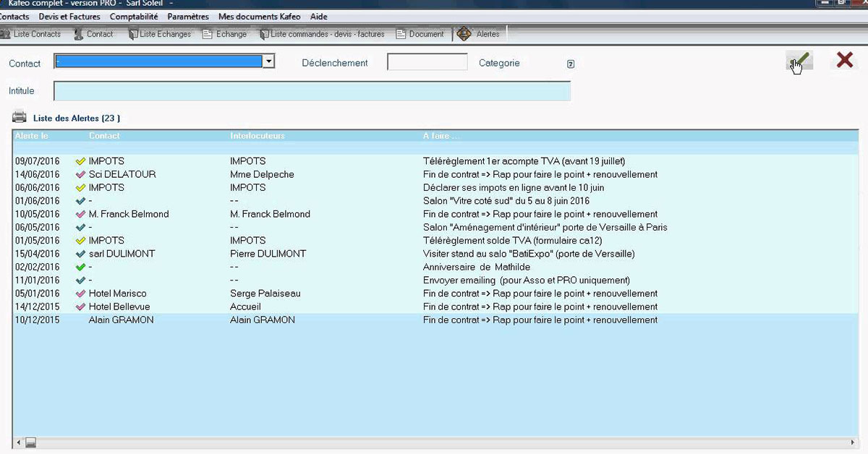The width and height of the screenshot is (868, 454).
Task: Toggle yellow checkmark on 09/07/2016 IMPOTS alert
Action: 80,161
